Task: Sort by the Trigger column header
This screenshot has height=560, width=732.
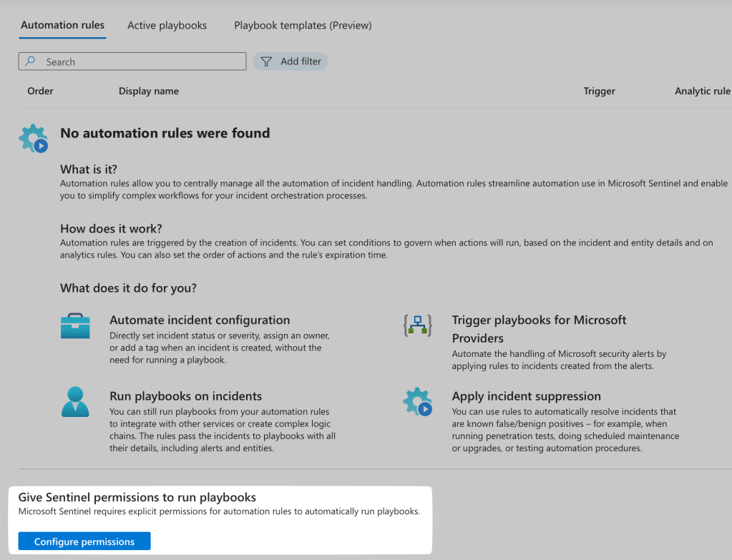Action: click(599, 91)
